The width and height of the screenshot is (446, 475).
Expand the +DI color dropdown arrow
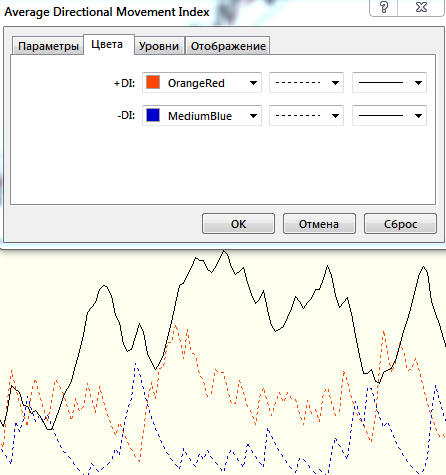(253, 83)
